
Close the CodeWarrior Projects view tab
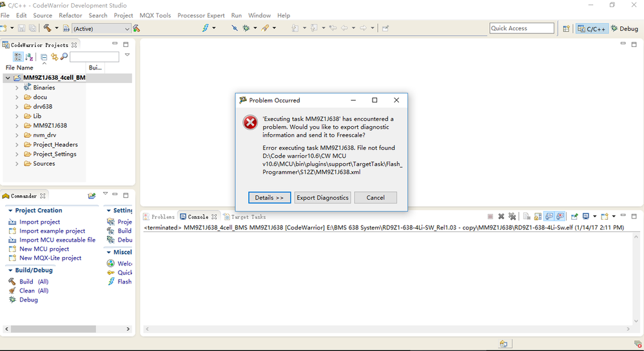(x=74, y=45)
